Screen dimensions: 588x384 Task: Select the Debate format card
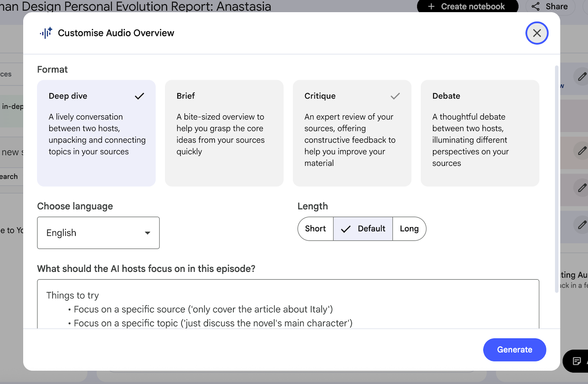[x=480, y=133]
